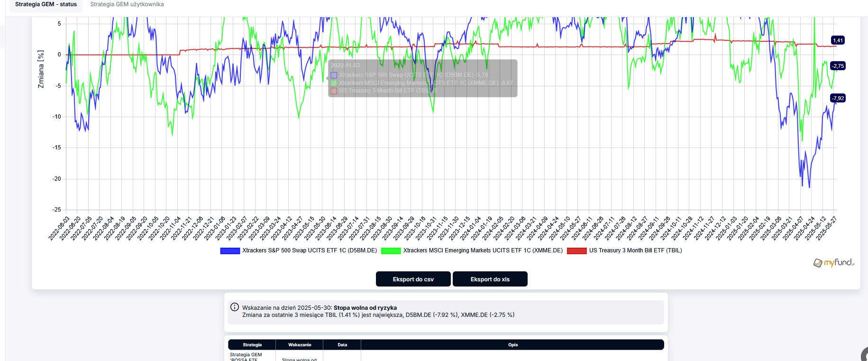Click the info icon beside Wskazanie
868x361 pixels.
click(x=234, y=307)
